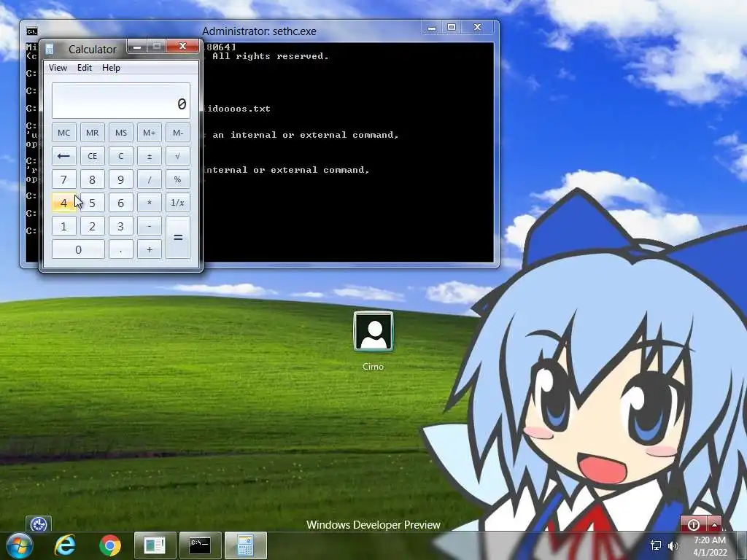Click the equals key

[x=178, y=238]
